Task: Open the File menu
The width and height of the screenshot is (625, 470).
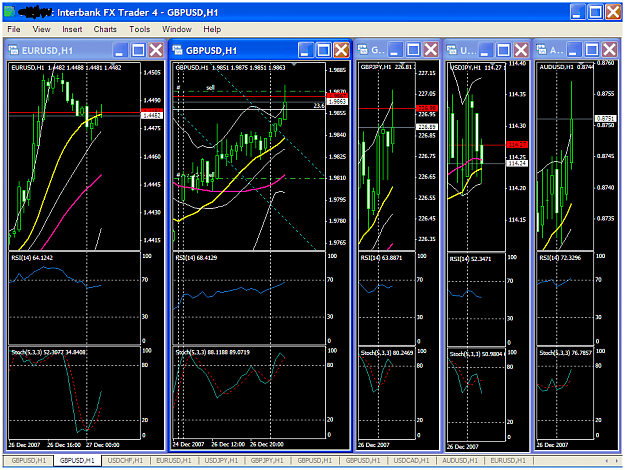Action: point(14,29)
